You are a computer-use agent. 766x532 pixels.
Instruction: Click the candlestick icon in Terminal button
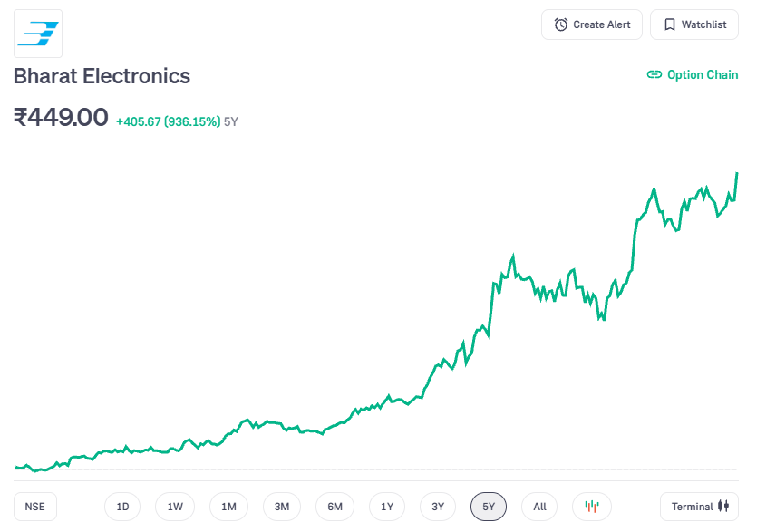(722, 507)
